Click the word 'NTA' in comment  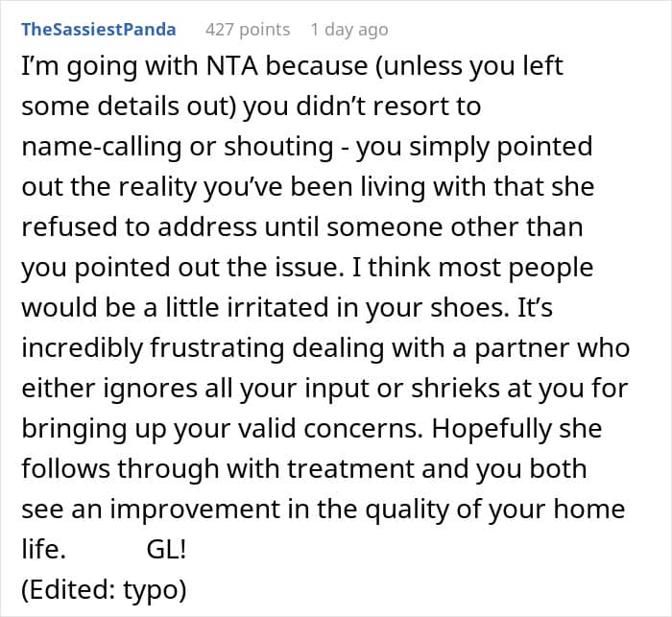[x=232, y=66]
